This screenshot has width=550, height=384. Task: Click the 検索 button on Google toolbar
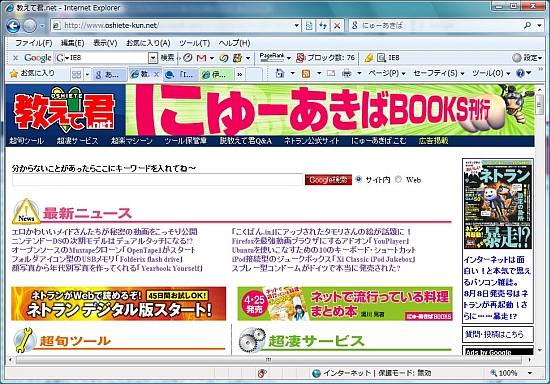(167, 58)
